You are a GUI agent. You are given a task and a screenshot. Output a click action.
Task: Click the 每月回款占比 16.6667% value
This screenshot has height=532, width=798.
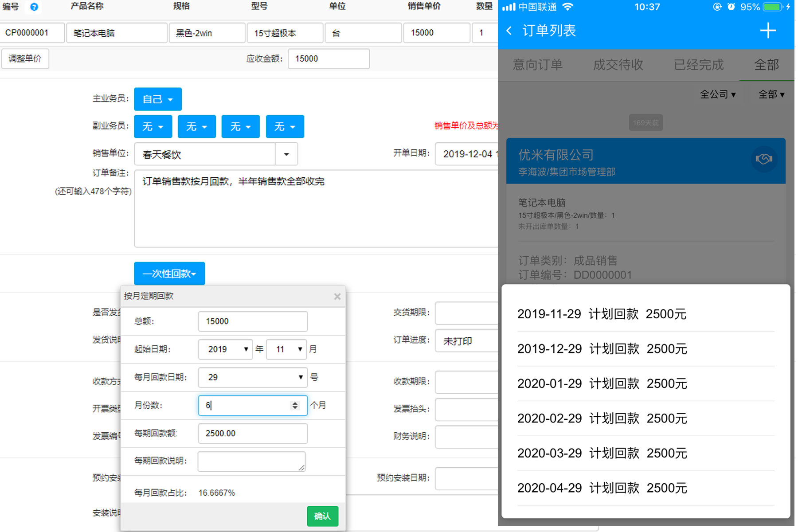point(217,493)
